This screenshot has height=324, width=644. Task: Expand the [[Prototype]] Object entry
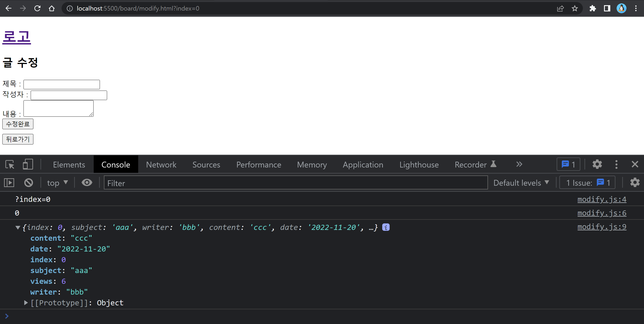26,303
